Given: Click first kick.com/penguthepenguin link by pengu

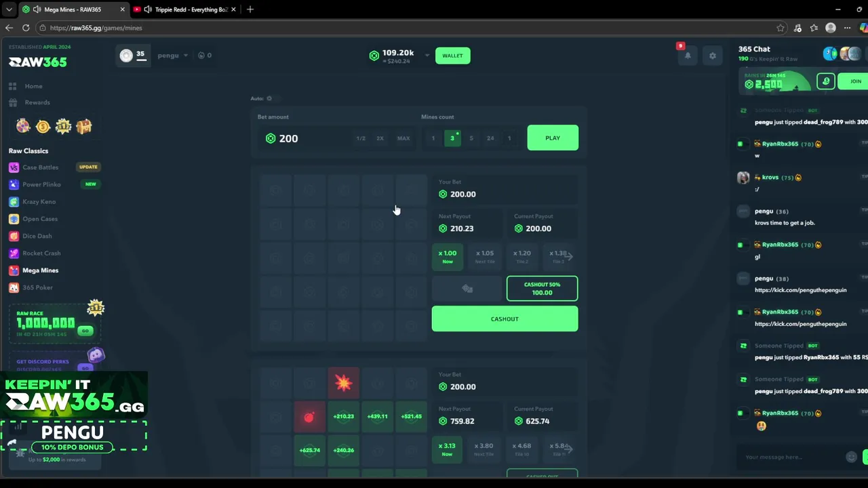Looking at the screenshot, I should [x=800, y=290].
